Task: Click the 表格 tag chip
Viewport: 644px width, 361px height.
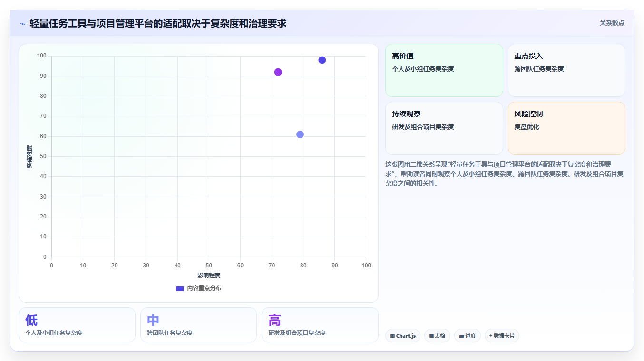Action: pyautogui.click(x=437, y=336)
